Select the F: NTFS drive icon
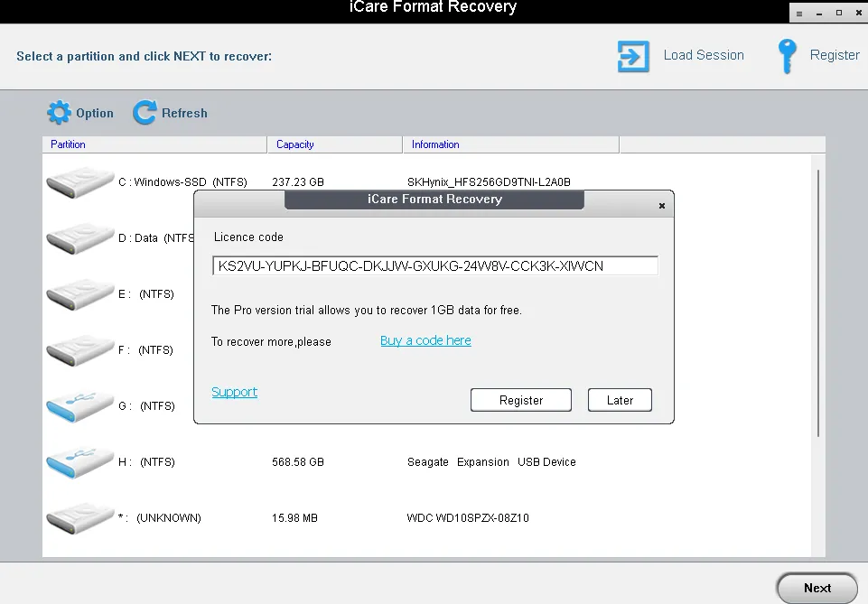This screenshot has width=868, height=604. pos(79,350)
